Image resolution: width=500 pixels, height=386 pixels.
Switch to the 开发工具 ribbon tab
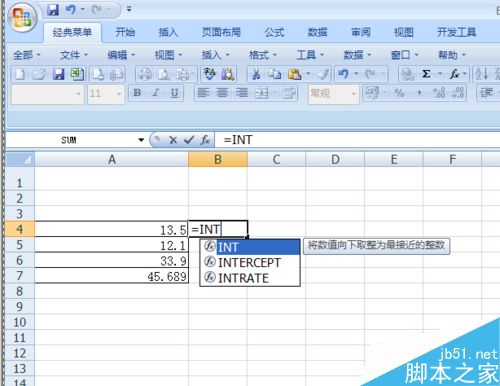(x=456, y=32)
